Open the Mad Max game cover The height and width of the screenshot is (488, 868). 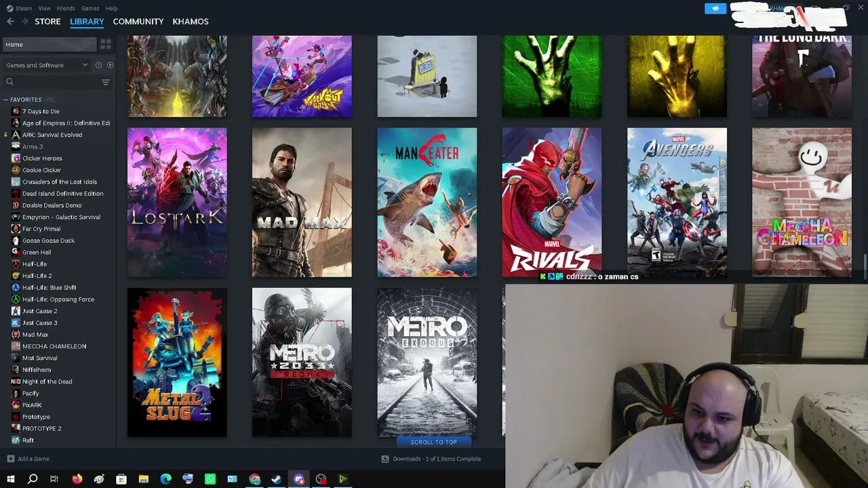coord(302,202)
